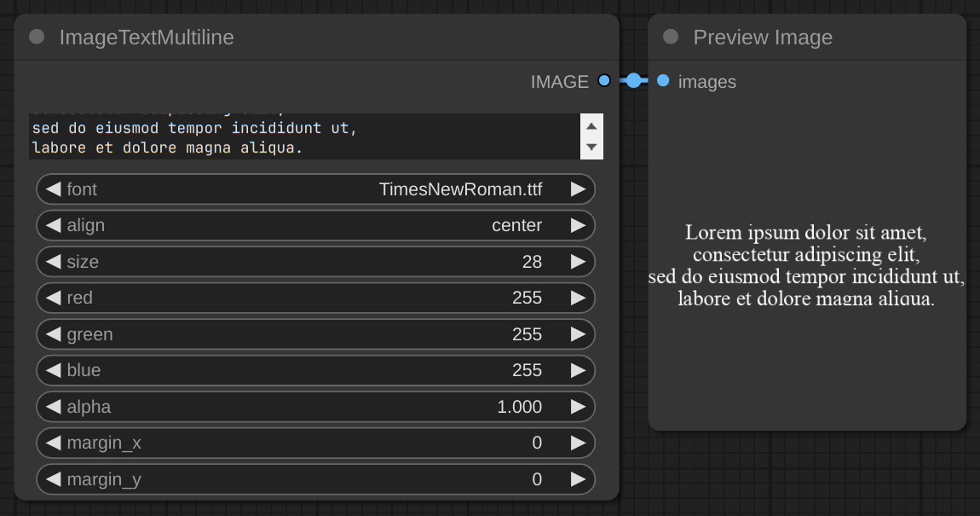The width and height of the screenshot is (980, 516).
Task: Decrease the blue value with the left arrow
Action: click(53, 370)
